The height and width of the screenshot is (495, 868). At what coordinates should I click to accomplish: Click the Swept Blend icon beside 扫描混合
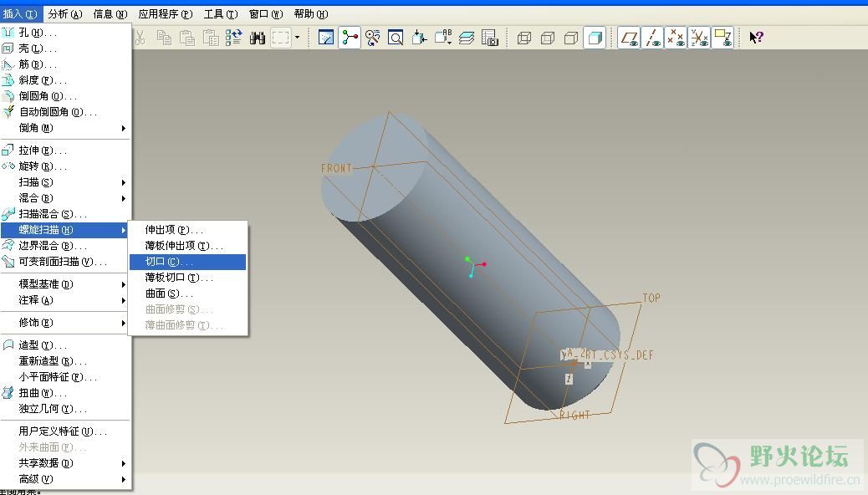pyautogui.click(x=8, y=214)
